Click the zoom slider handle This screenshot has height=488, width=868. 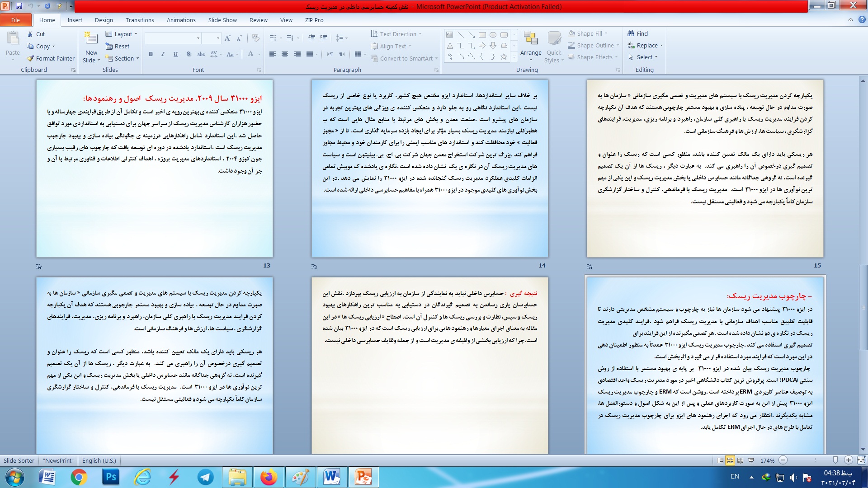[835, 460]
